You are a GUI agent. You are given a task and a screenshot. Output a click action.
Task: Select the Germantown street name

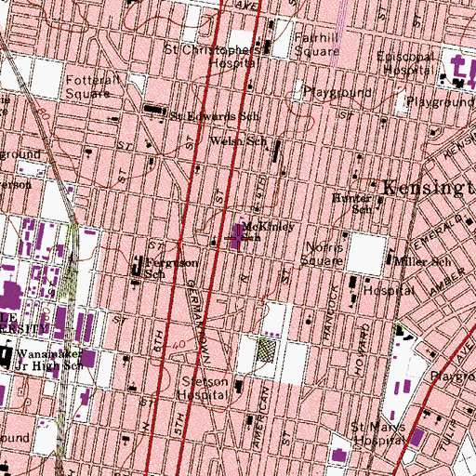pyautogui.click(x=200, y=322)
